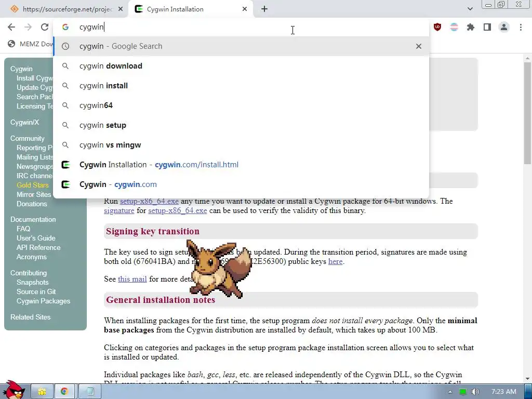Follow the 'this mail' link
The image size is (532, 399).
coord(132,279)
